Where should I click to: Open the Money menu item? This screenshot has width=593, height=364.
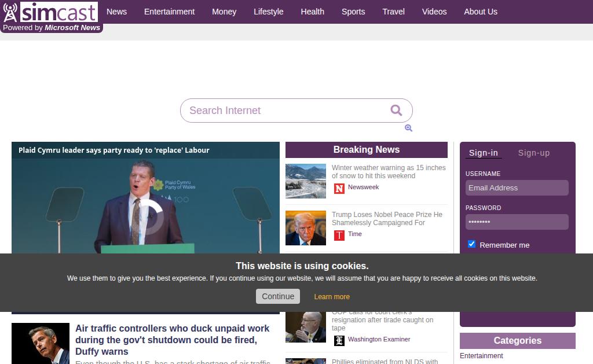pyautogui.click(x=224, y=12)
